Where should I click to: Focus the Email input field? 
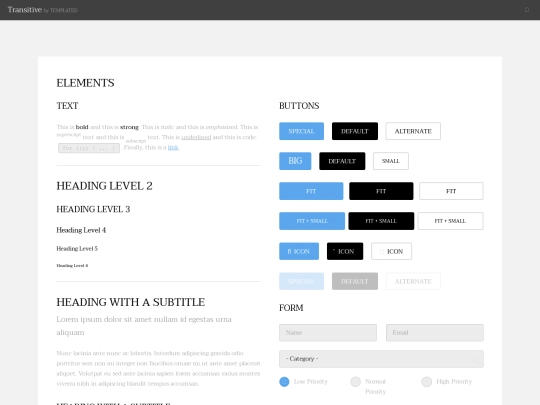(x=435, y=333)
